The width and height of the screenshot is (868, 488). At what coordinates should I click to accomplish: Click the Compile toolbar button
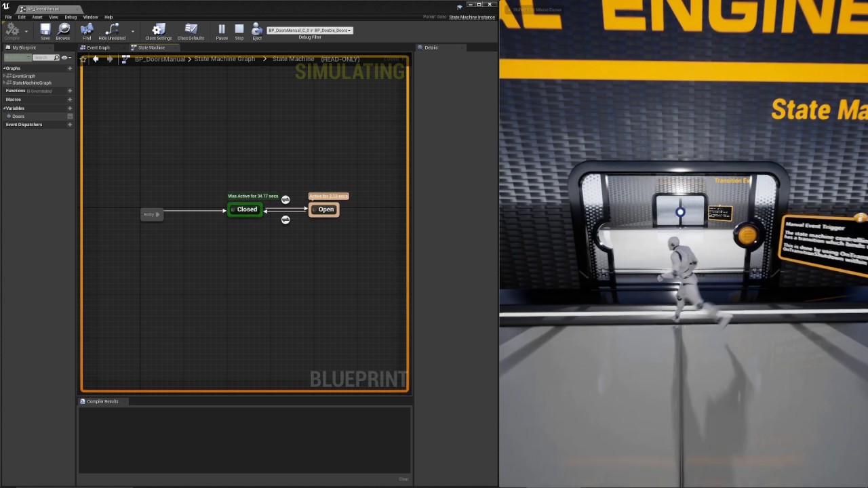coord(12,31)
